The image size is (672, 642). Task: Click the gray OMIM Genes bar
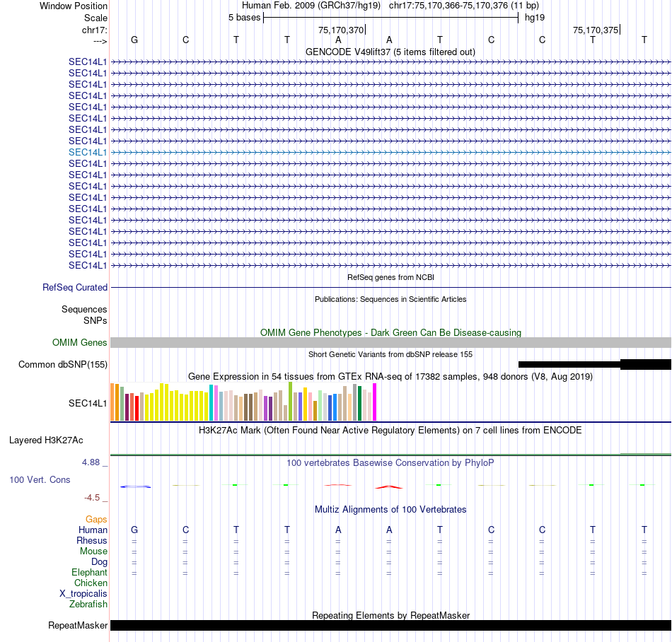(390, 342)
